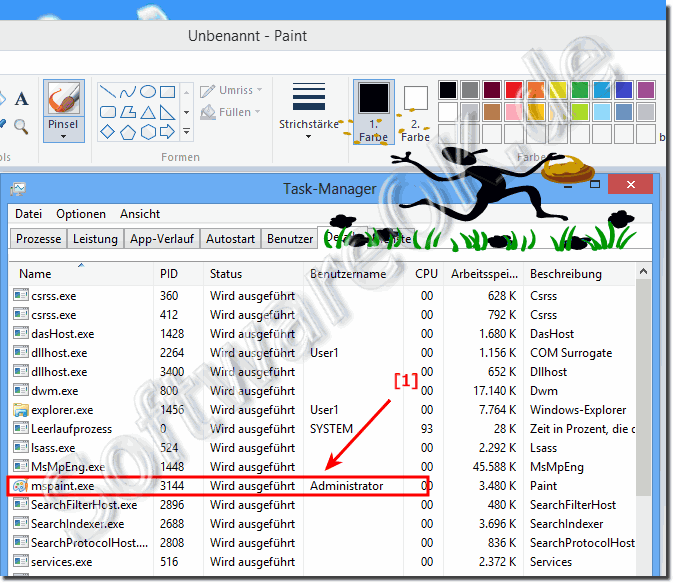Switch to the Leistung tab
The width and height of the screenshot is (673, 583).
tap(95, 239)
